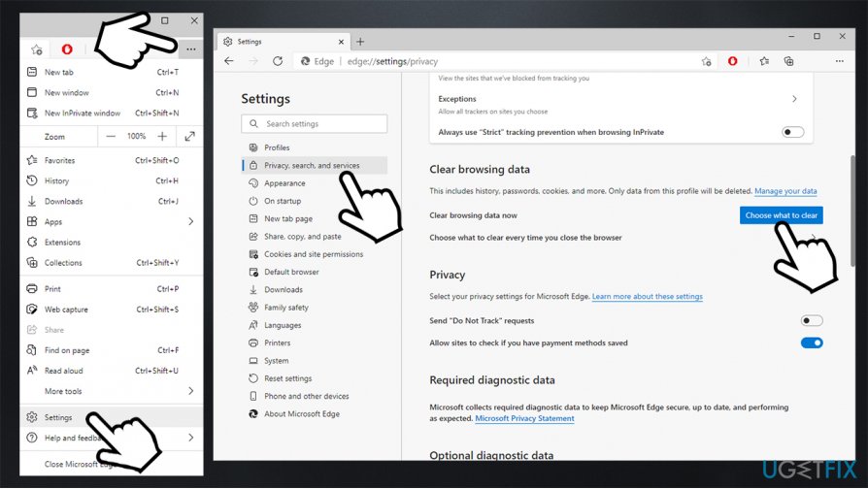The width and height of the screenshot is (868, 489).
Task: Select Read aloud menu entry
Action: [x=112, y=371]
